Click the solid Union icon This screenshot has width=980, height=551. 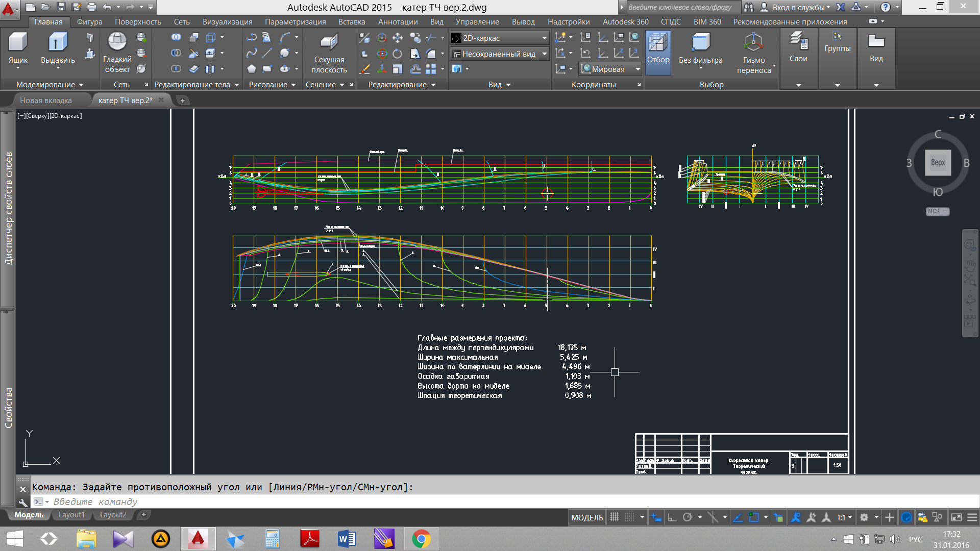click(176, 37)
